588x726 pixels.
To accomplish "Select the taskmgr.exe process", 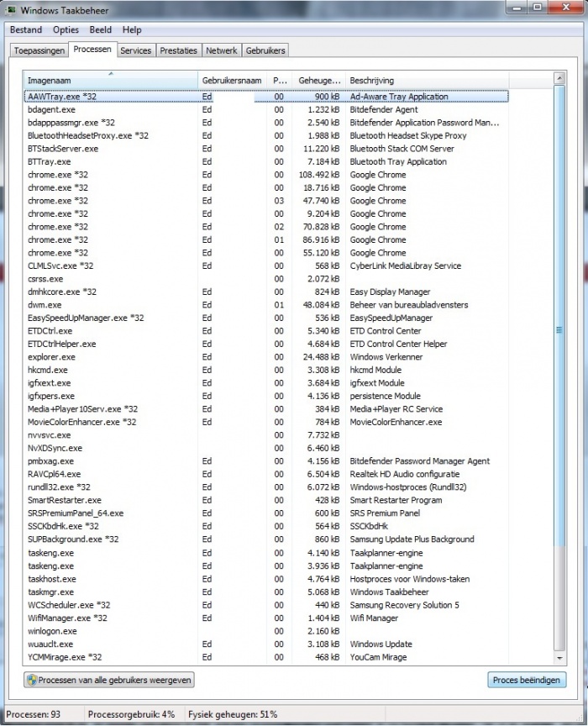I will coord(265,592).
